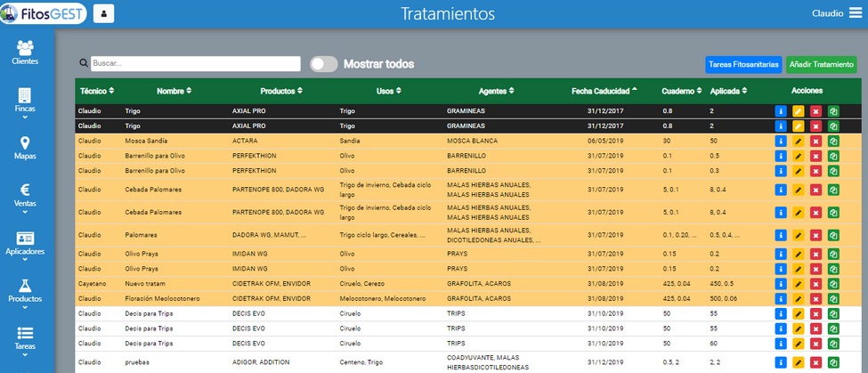Viewport: 868px width, 373px height.
Task: Select the Floración Meolocotonero name cell
Action: pos(162,298)
